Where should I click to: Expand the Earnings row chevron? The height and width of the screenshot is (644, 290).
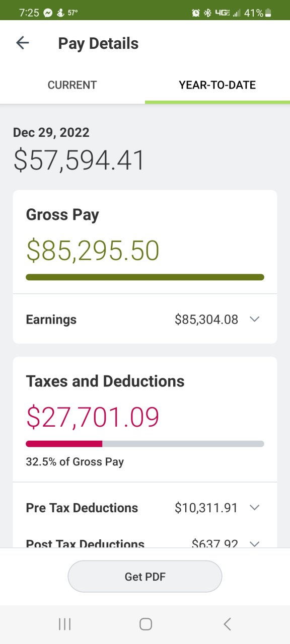(x=255, y=319)
